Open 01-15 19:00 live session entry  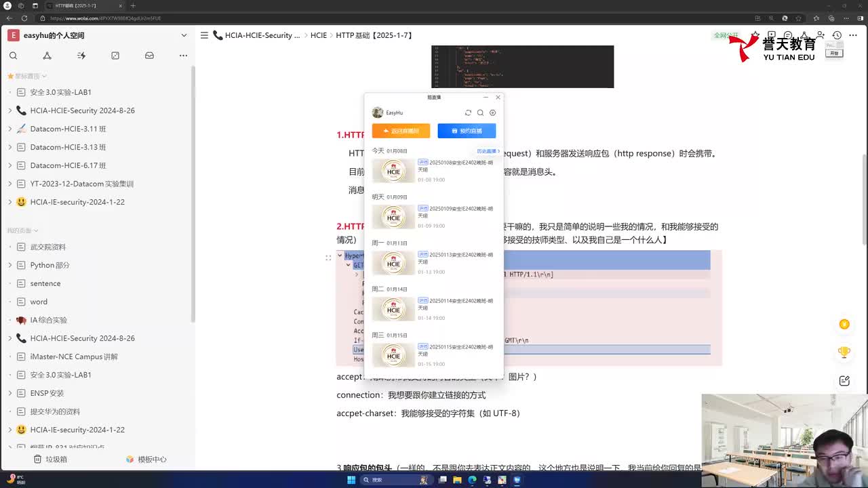point(434,355)
